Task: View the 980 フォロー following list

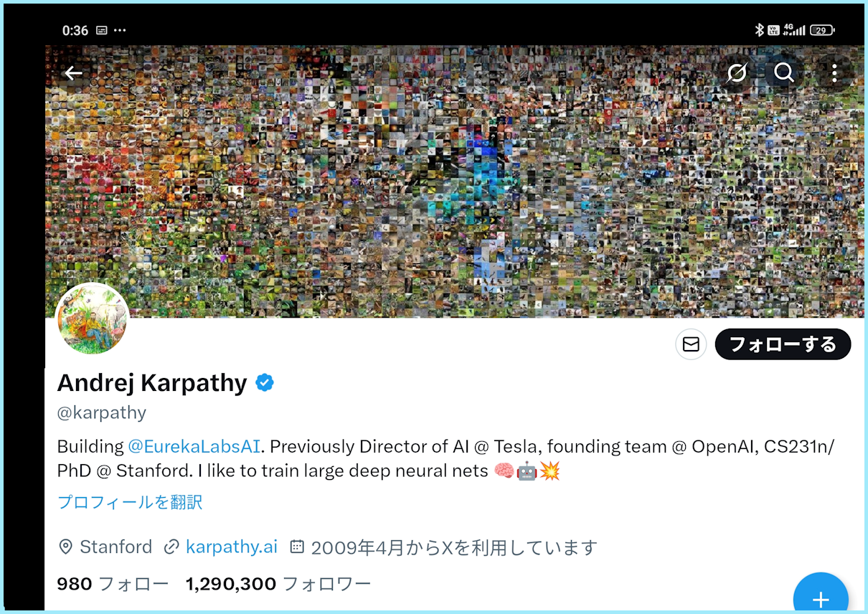Action: 113,584
